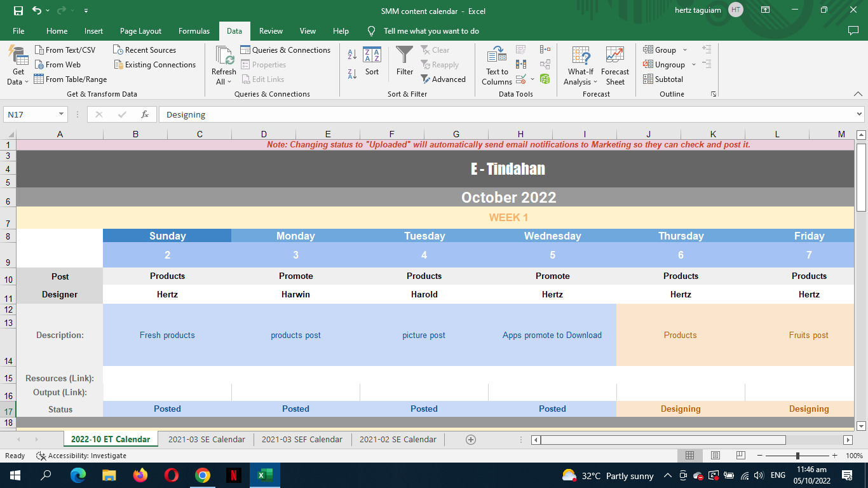
Task: Create a Forecast Sheet
Action: tap(615, 65)
